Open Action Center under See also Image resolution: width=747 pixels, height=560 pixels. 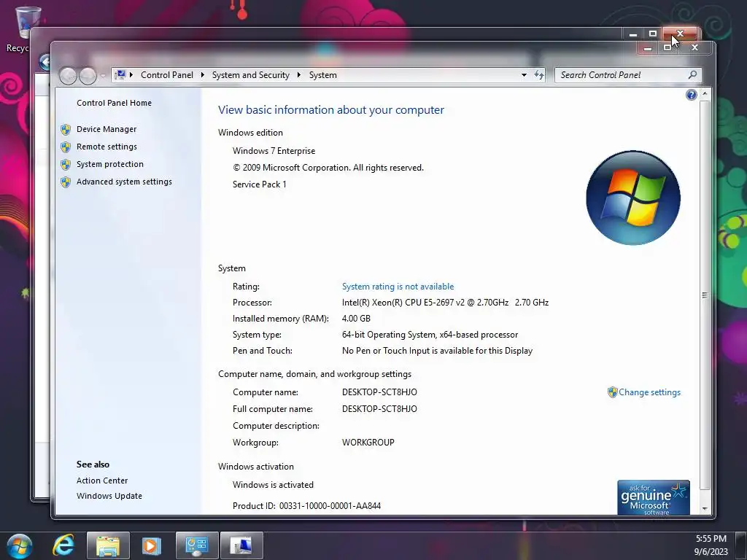tap(102, 481)
